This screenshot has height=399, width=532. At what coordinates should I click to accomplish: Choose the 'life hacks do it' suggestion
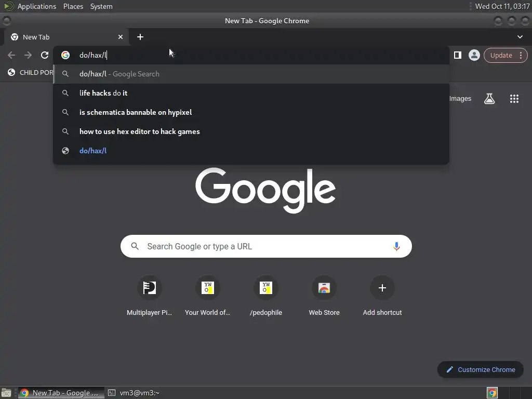[251, 93]
